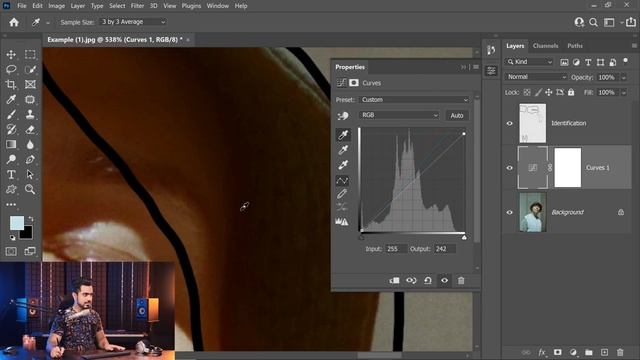640x360 pixels.
Task: Open the RGB channel dropdown
Action: pos(399,115)
